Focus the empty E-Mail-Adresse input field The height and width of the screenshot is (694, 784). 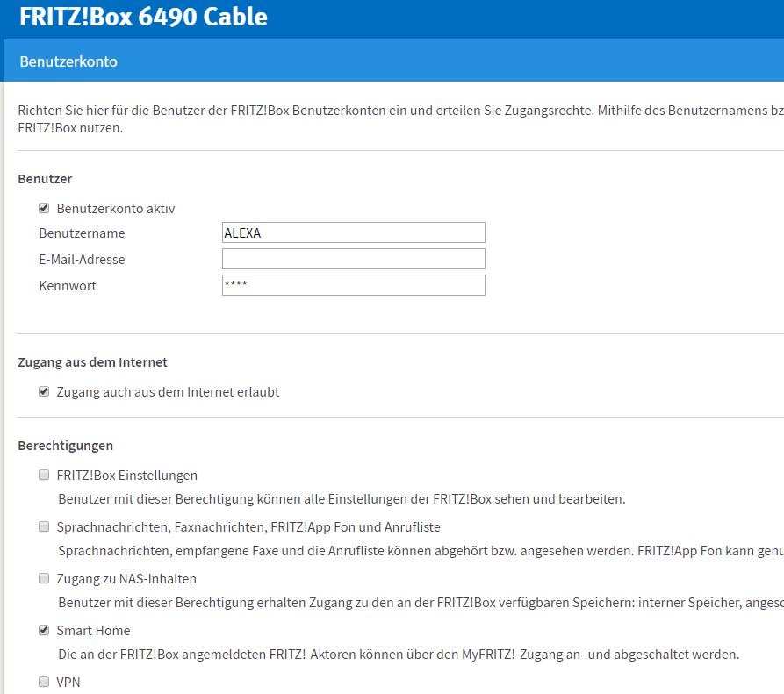tap(353, 259)
